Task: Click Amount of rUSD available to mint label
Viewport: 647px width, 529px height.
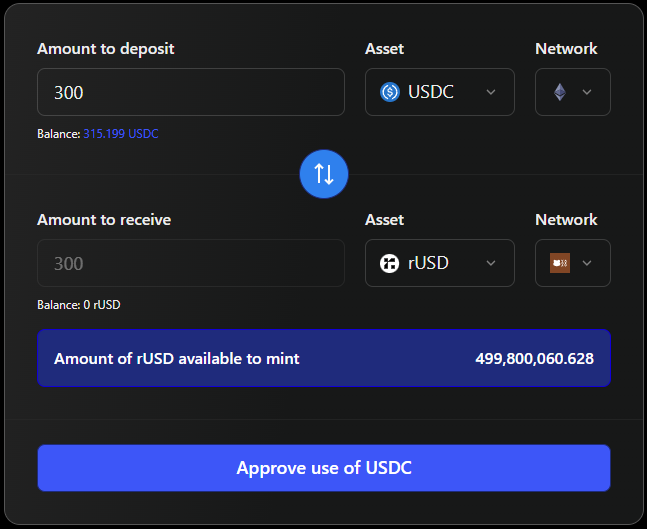Action: pos(177,359)
